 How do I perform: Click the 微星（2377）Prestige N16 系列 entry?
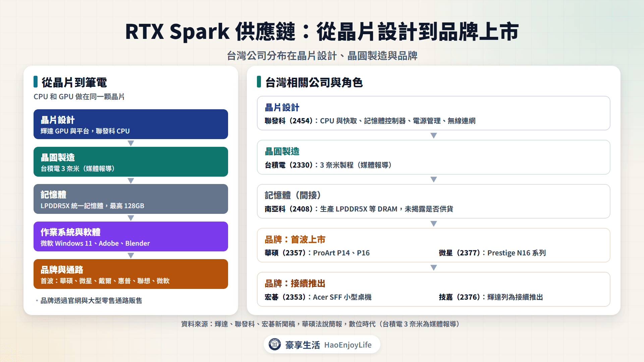(x=492, y=253)
